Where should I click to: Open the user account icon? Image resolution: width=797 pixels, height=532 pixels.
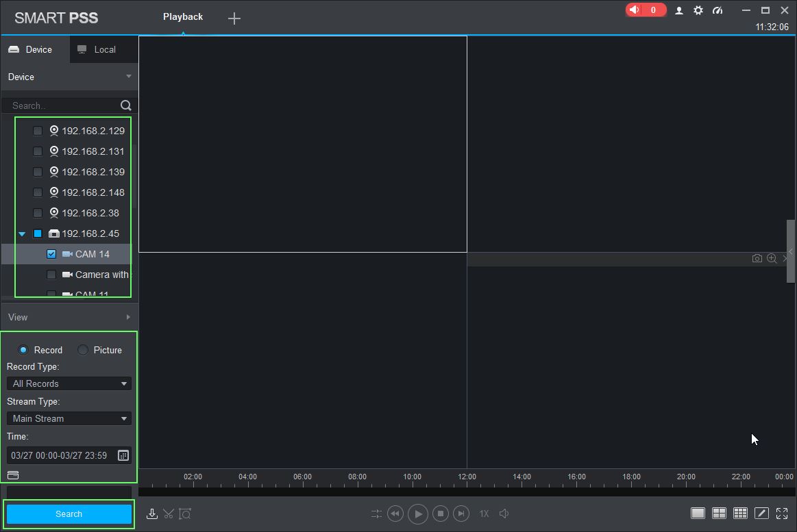(679, 10)
